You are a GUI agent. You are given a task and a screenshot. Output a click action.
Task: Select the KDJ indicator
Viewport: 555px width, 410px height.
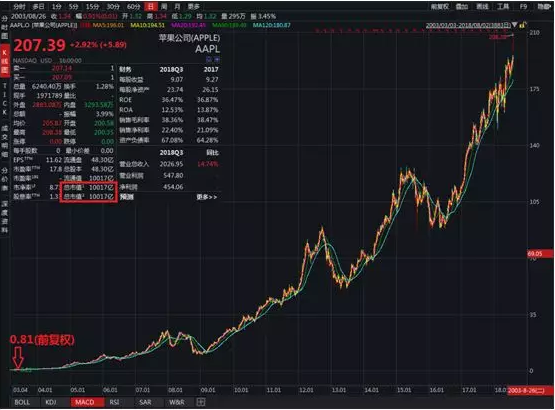(51, 402)
